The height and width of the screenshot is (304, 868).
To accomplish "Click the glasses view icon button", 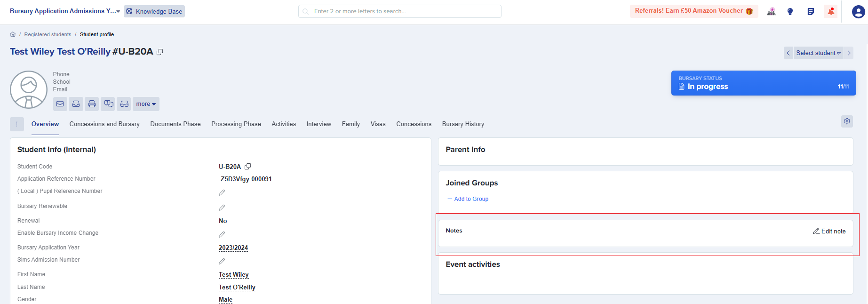I will click(124, 104).
